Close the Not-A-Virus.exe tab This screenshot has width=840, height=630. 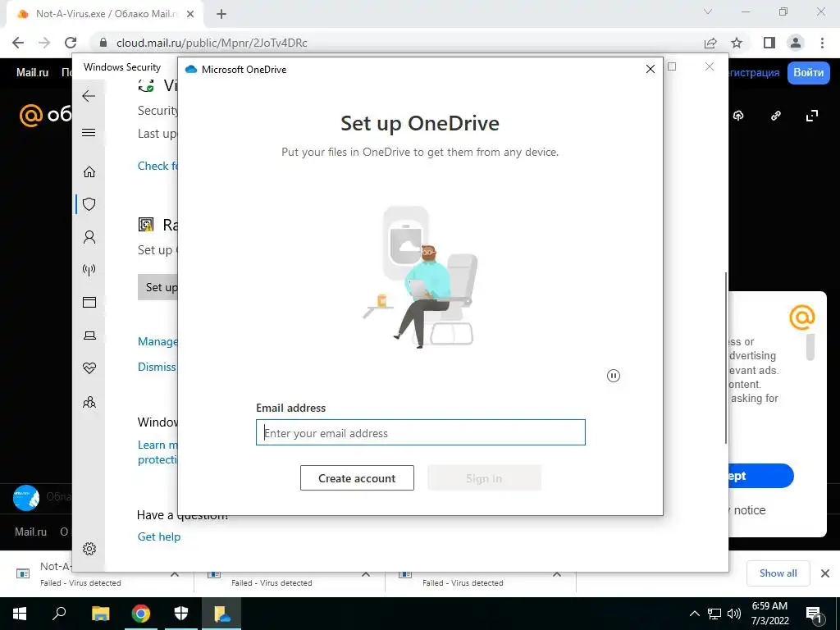coord(190,14)
